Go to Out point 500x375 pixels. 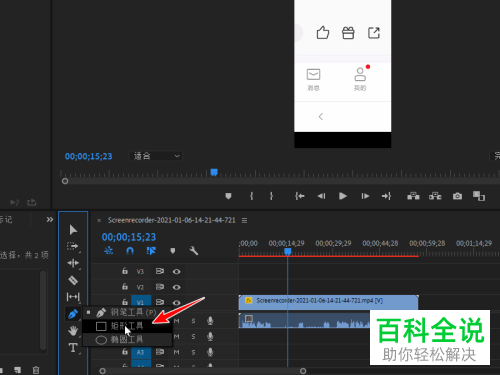point(386,196)
